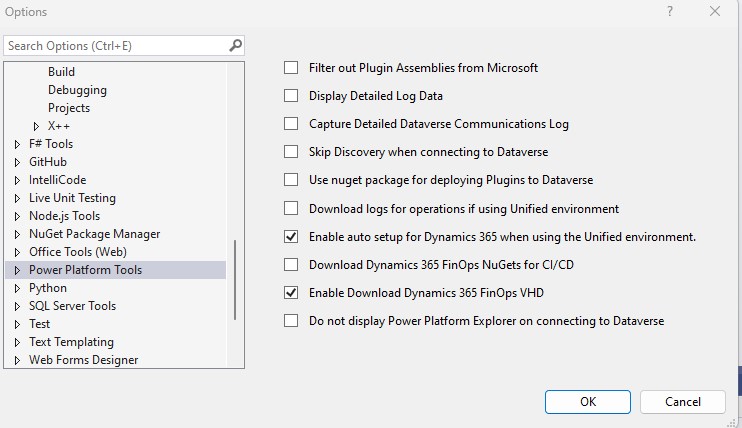The image size is (742, 428).
Task: Select the Projects tree item
Action: point(69,108)
